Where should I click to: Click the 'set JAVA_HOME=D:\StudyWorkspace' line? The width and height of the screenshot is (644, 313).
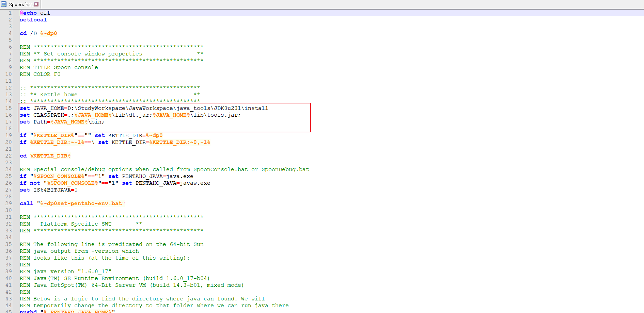pos(144,108)
